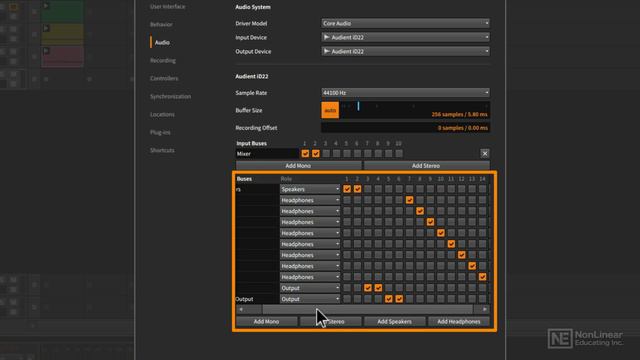
Task: Uncheck channel 7 on first Headphones bus
Action: 409,200
